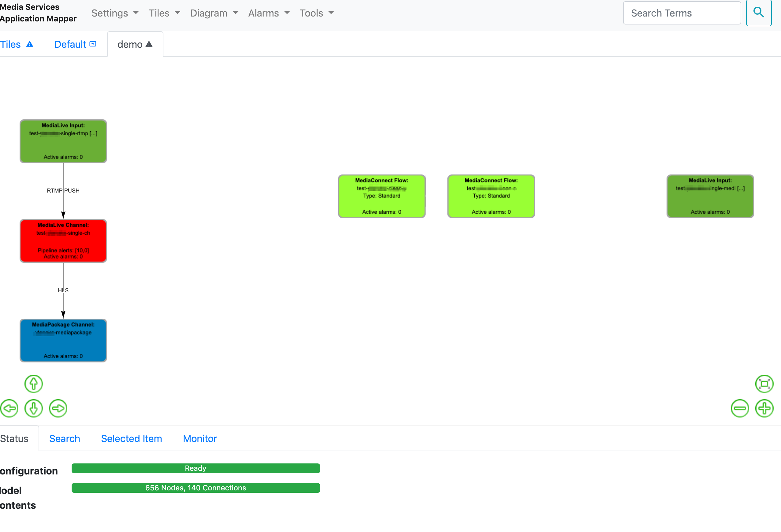Click the Ready configuration progress bar

coord(196,468)
